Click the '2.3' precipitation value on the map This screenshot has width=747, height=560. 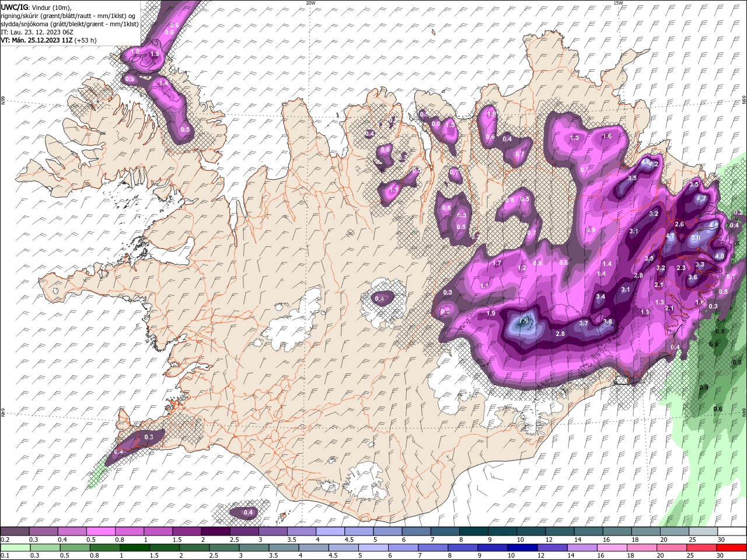680,268
